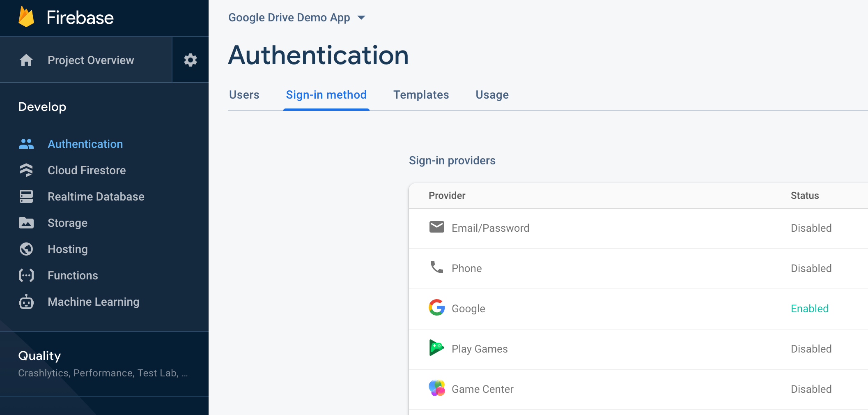Select the Functions icon
This screenshot has height=415, width=868.
coord(26,275)
